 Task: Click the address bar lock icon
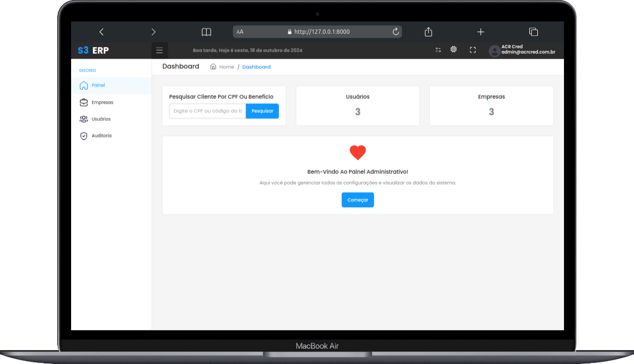point(290,32)
